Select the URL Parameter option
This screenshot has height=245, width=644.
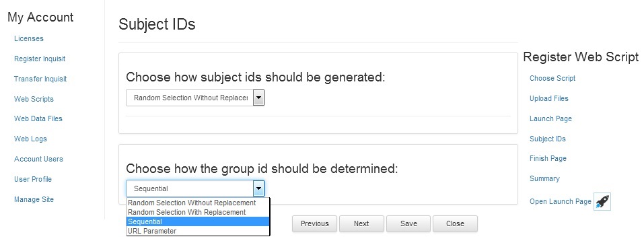coord(198,232)
